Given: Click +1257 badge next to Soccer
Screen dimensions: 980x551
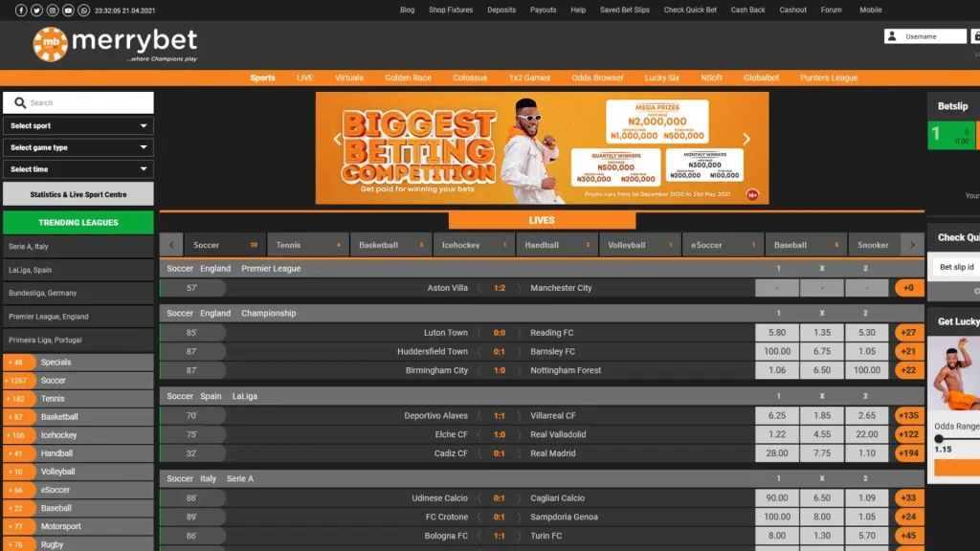Looking at the screenshot, I should [x=19, y=381].
